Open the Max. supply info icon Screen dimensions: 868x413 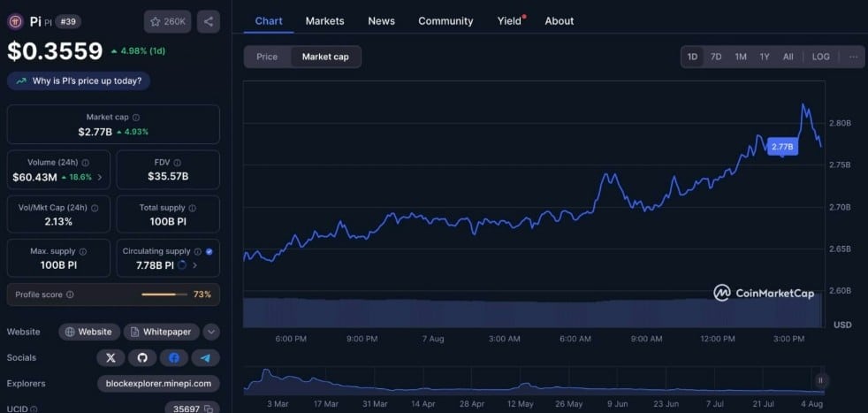(x=82, y=251)
